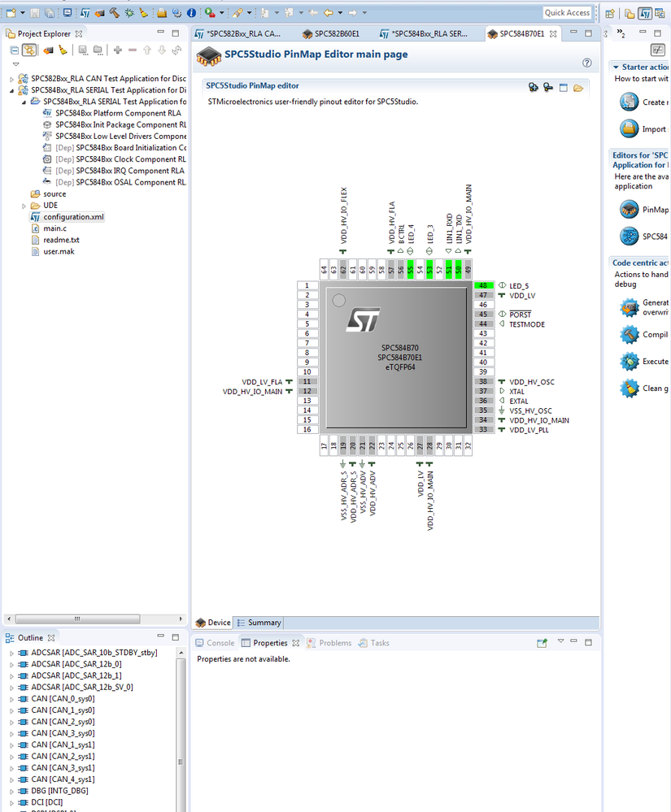The height and width of the screenshot is (812, 671).
Task: Select main.c file
Action: [x=54, y=228]
